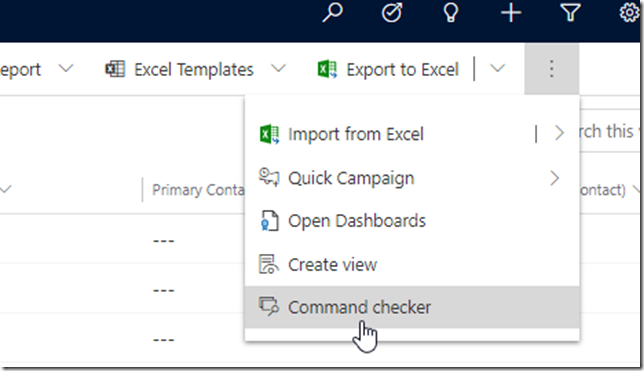Click the Open Dashboards icon
Image resolution: width=644 pixels, height=371 pixels.
click(x=269, y=221)
